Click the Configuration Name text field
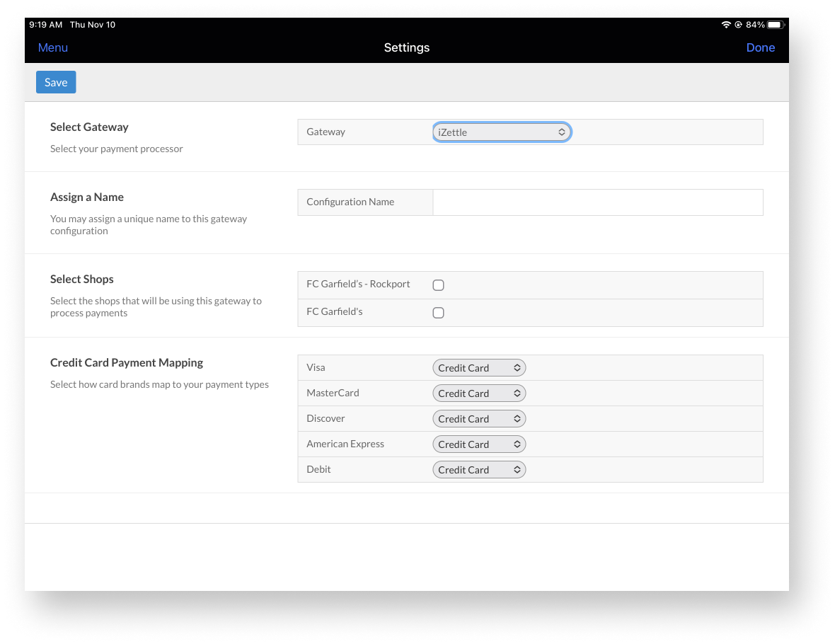The height and width of the screenshot is (644, 835). [597, 202]
